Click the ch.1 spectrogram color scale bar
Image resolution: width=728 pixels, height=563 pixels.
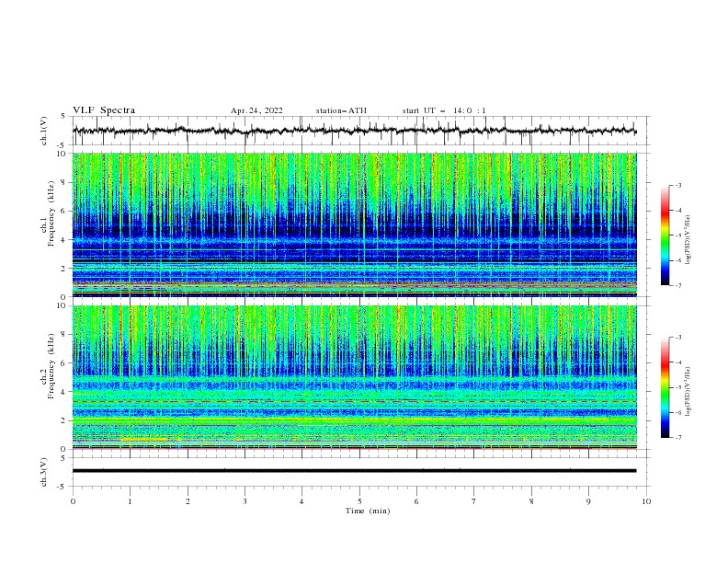coord(665,236)
